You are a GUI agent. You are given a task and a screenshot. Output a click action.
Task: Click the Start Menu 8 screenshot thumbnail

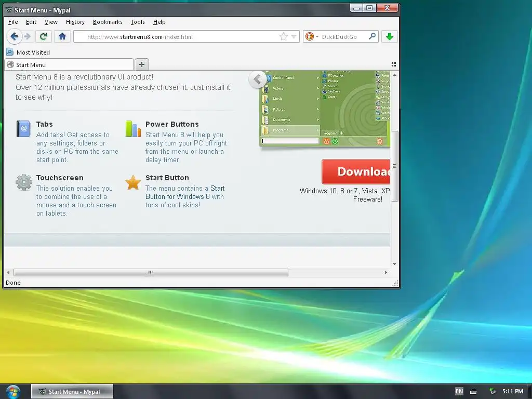(x=325, y=109)
